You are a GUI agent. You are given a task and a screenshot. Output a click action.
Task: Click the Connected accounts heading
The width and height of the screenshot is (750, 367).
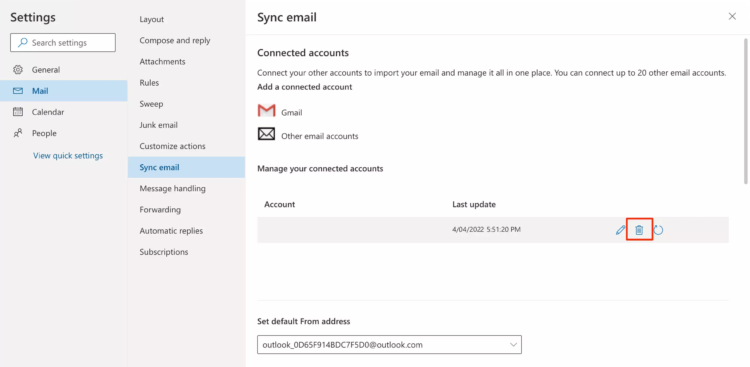(303, 53)
